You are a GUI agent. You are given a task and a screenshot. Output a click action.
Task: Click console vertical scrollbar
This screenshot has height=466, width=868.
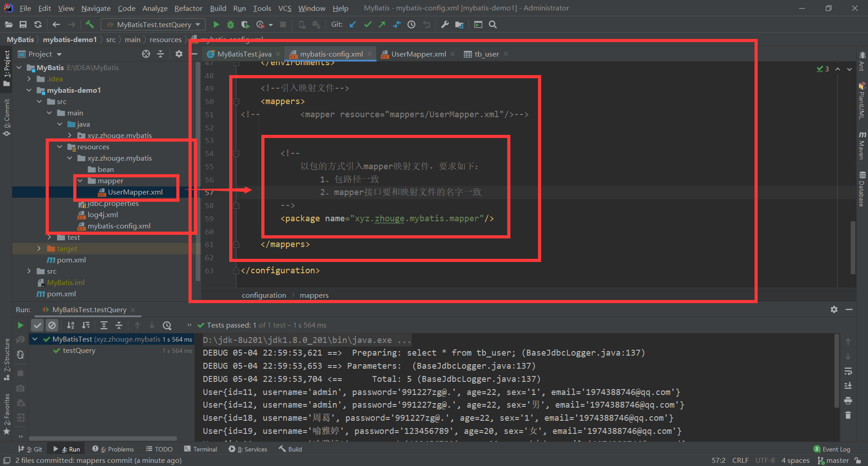click(836, 371)
